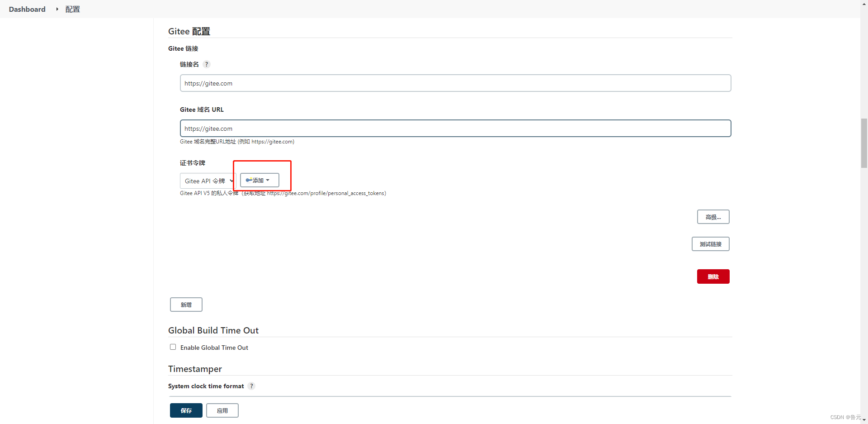
Task: Click the help icon beside System clock time format
Action: 252,386
